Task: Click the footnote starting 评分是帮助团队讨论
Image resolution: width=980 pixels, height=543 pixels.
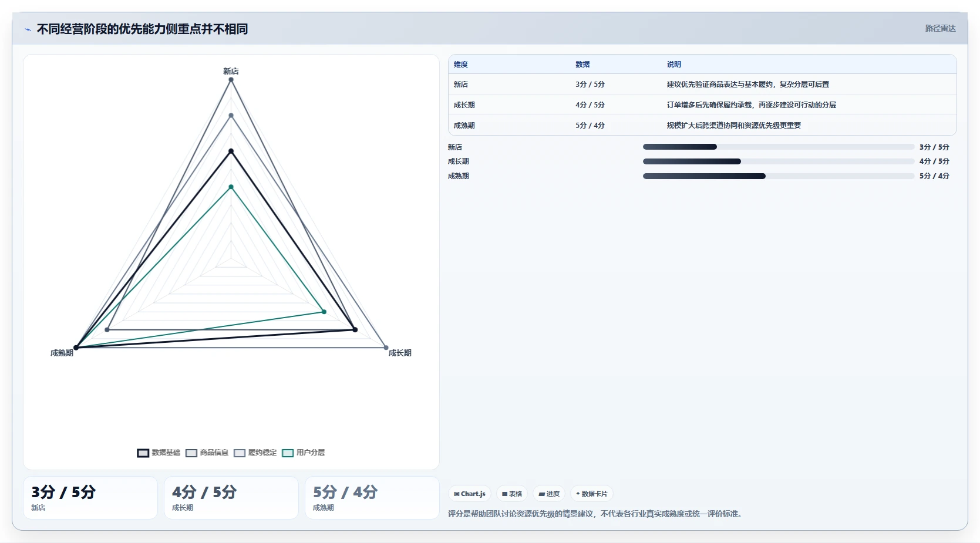Action: [597, 514]
